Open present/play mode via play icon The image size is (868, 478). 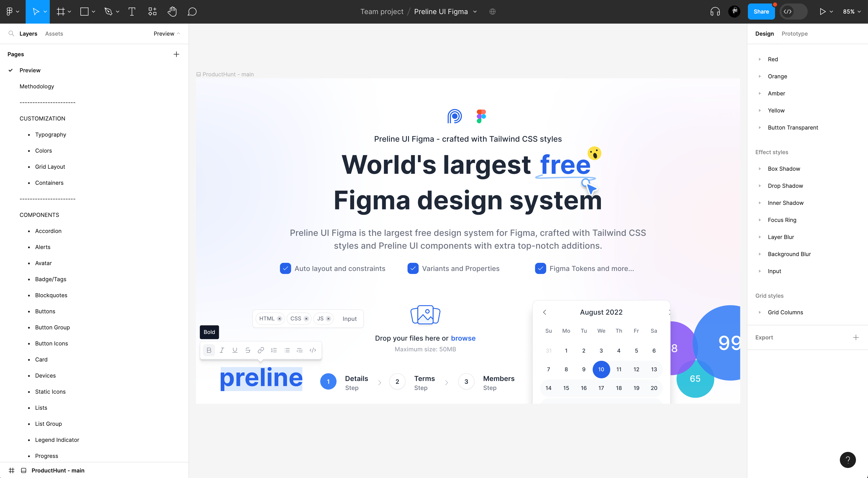(x=823, y=12)
